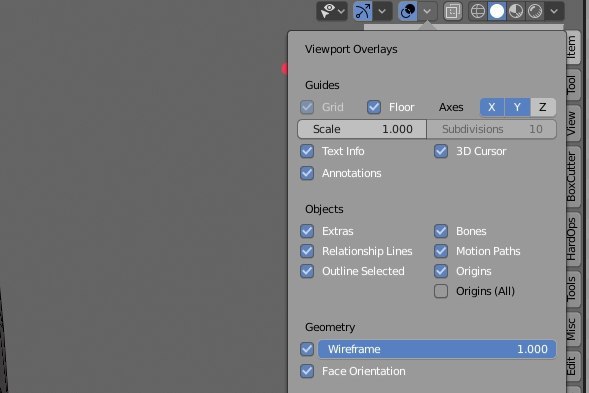
Task: Close the Viewport Overlays dropdown arrow
Action: (x=427, y=11)
